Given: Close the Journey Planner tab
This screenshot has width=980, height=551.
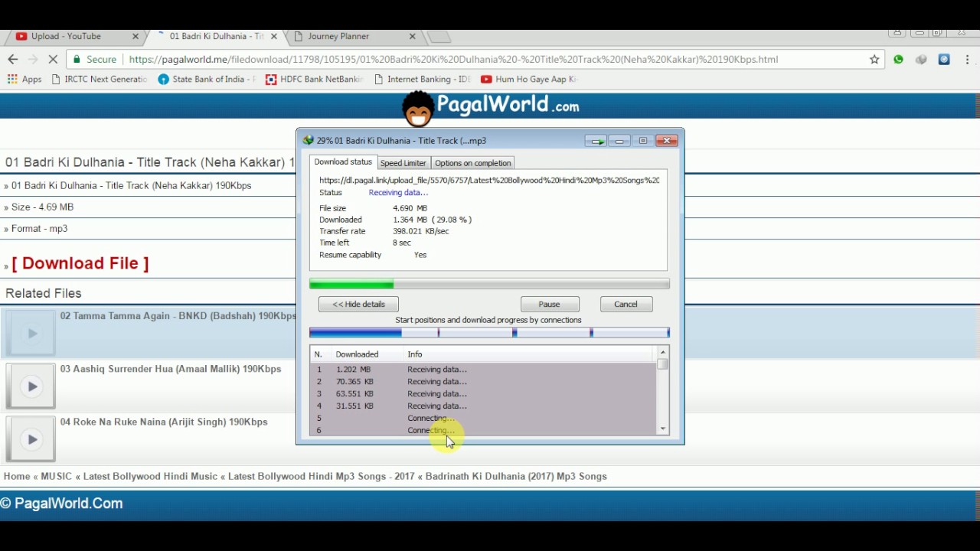Looking at the screenshot, I should [x=412, y=36].
